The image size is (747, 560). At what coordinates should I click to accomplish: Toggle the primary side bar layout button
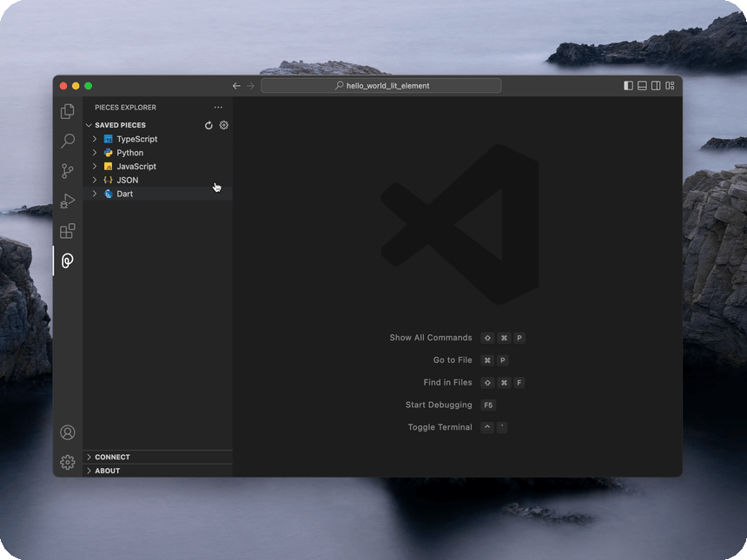pyautogui.click(x=629, y=86)
